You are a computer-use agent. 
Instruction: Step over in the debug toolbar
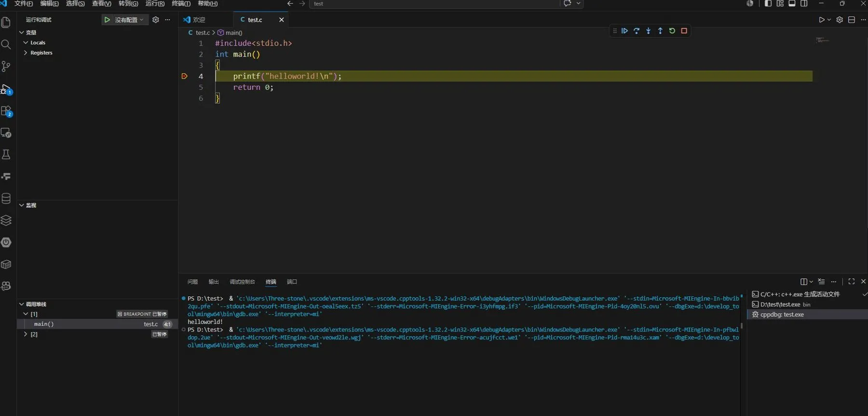(637, 31)
